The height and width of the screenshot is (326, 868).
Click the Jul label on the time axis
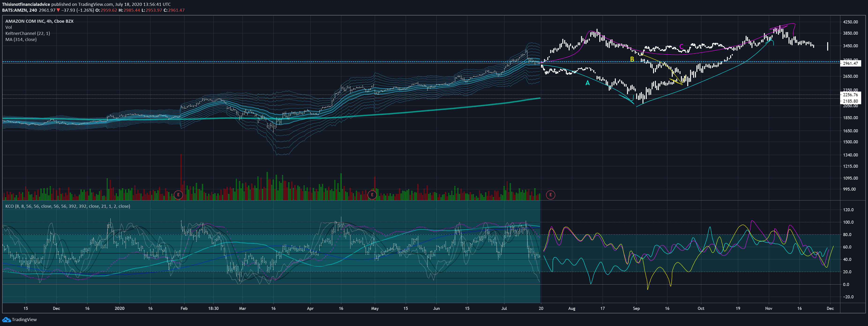pyautogui.click(x=504, y=308)
